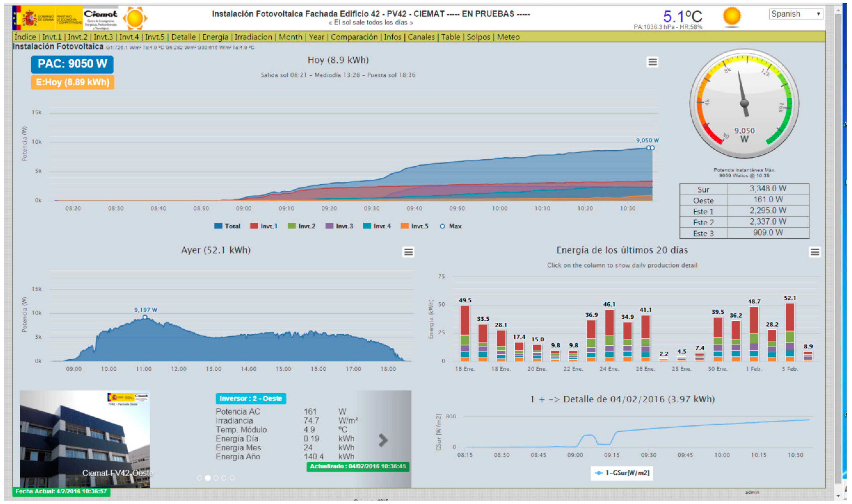Click the carousel next chevron arrow
852x504 pixels.
(383, 440)
